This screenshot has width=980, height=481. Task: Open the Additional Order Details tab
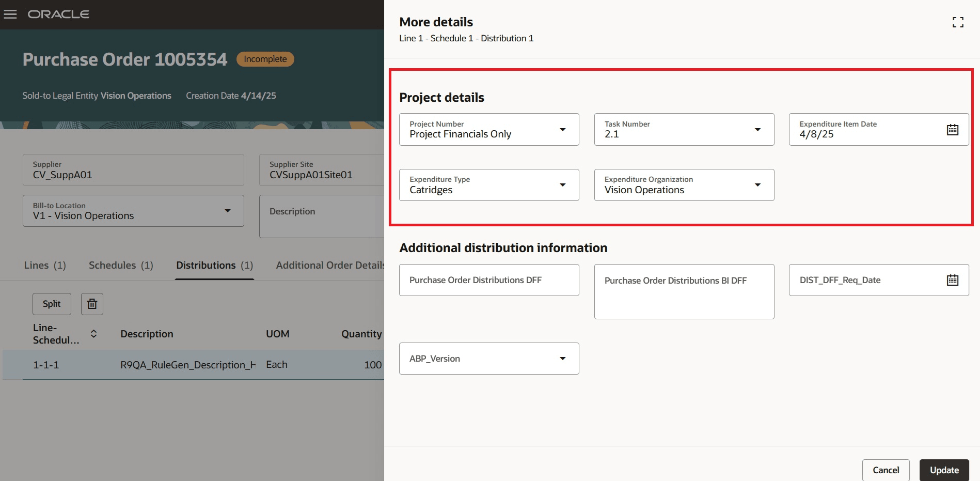(330, 265)
